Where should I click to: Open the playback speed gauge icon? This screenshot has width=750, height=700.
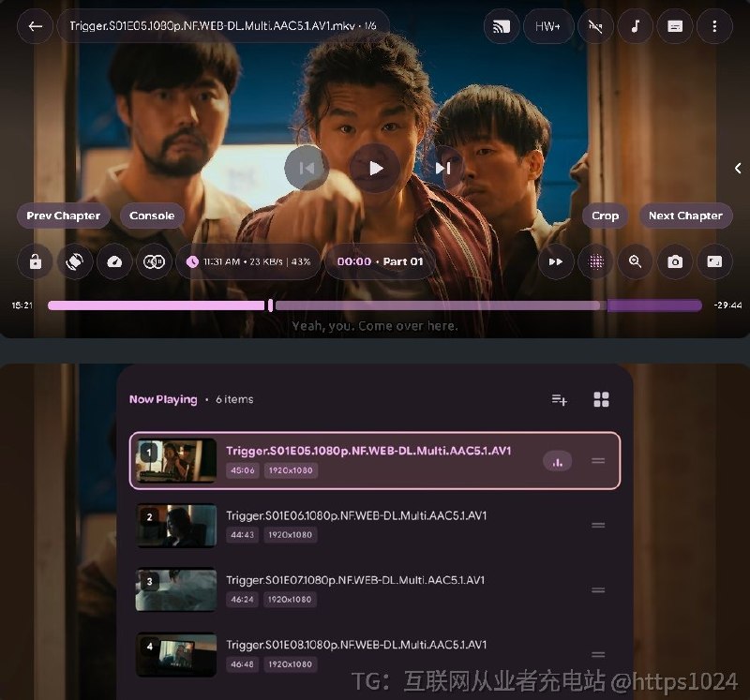pyautogui.click(x=114, y=261)
